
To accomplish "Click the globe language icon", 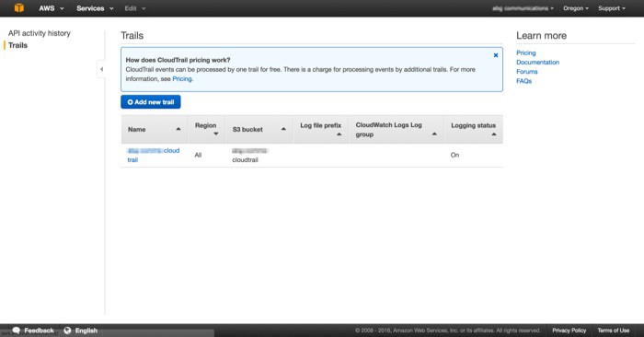I will tap(67, 331).
